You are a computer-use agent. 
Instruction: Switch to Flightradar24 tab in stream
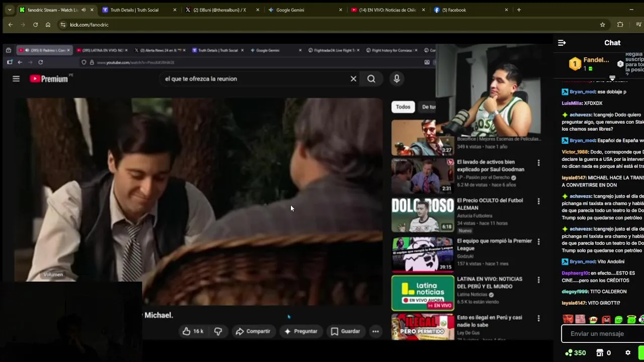(x=334, y=50)
